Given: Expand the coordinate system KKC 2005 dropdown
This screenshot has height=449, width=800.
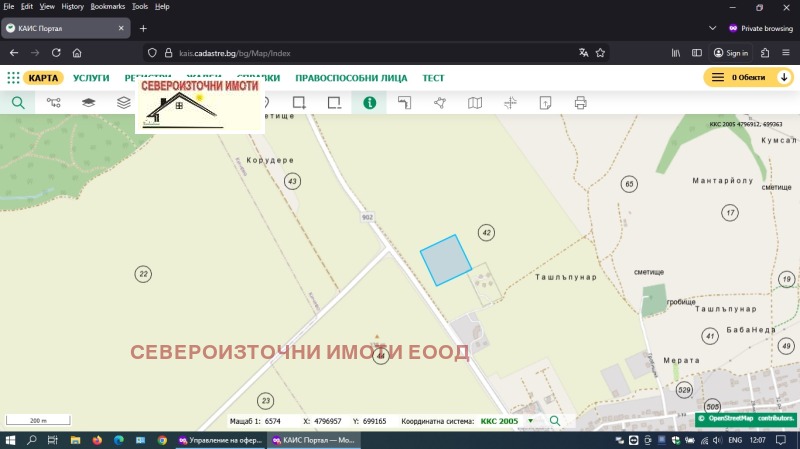Looking at the screenshot, I should pyautogui.click(x=530, y=421).
